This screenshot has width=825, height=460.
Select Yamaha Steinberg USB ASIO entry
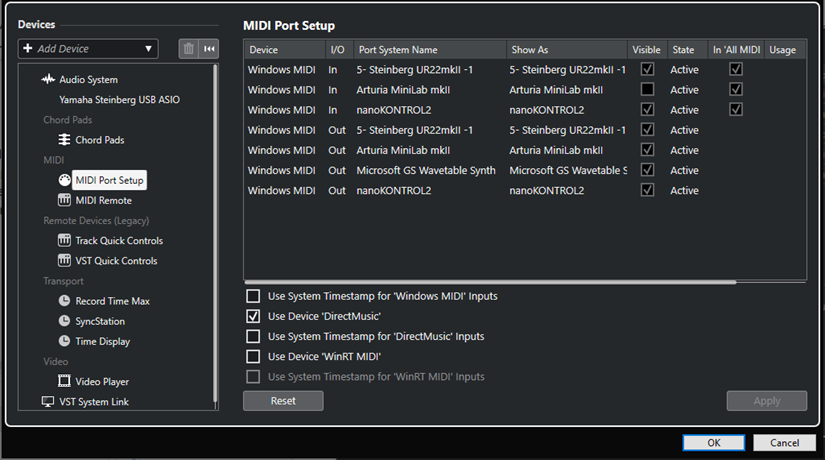pos(119,100)
